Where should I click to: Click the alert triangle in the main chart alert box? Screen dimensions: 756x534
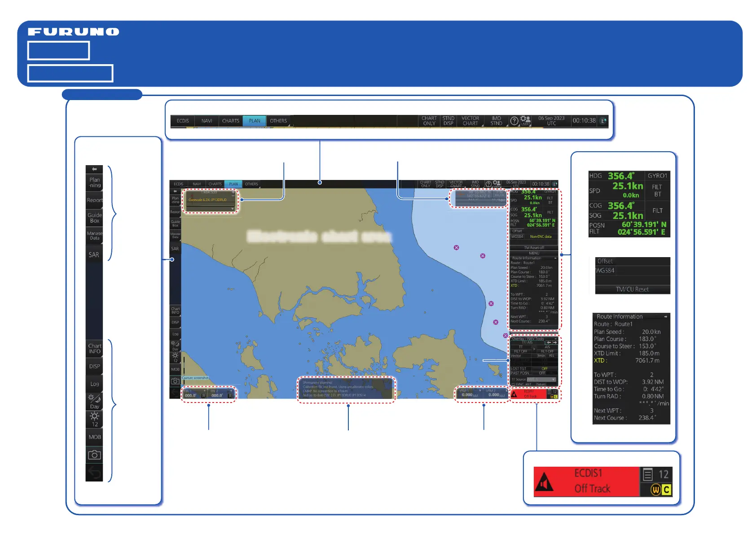pyautogui.click(x=514, y=394)
